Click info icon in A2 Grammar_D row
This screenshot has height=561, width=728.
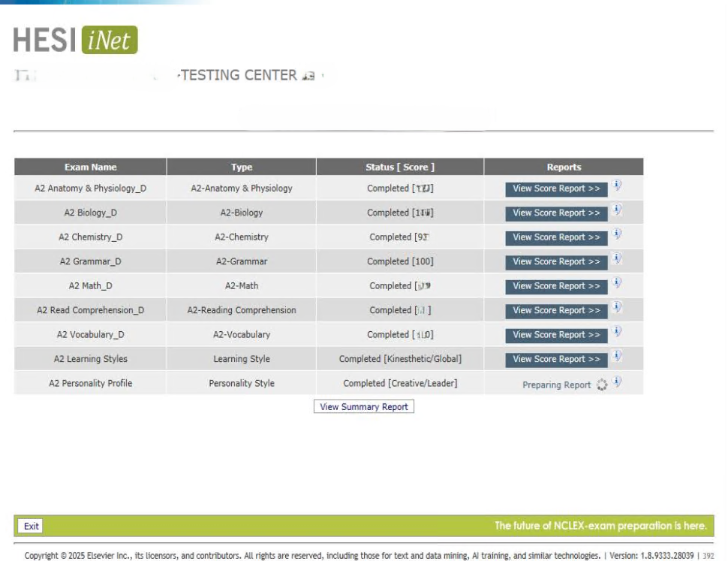(616, 258)
